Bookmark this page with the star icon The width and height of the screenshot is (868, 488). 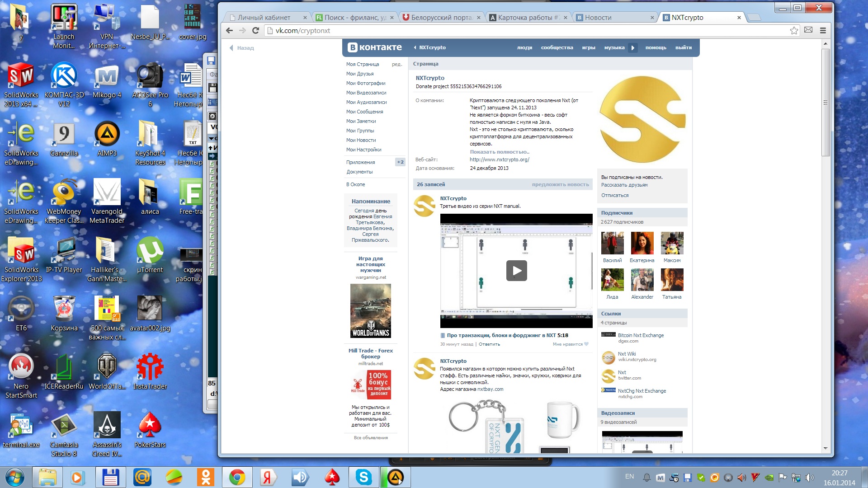(x=794, y=30)
